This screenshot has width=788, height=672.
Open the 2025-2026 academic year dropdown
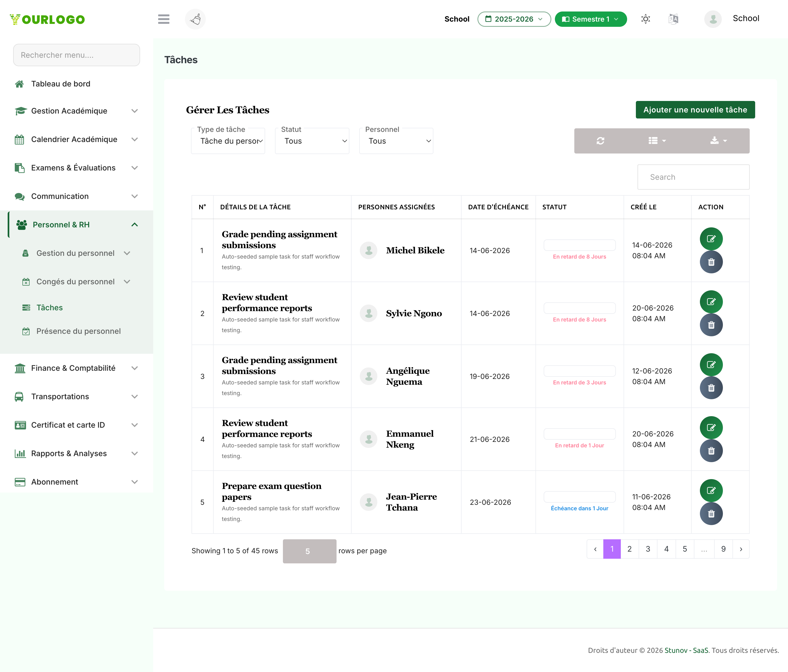[x=514, y=19]
